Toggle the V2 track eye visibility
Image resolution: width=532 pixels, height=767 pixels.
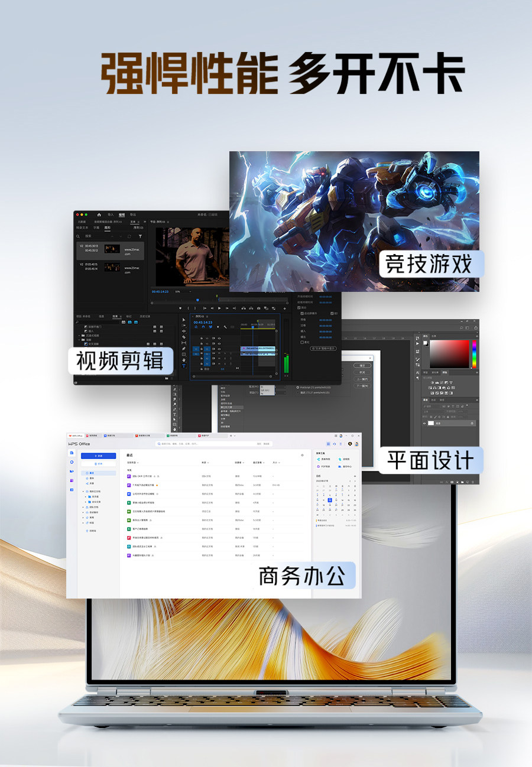219,343
